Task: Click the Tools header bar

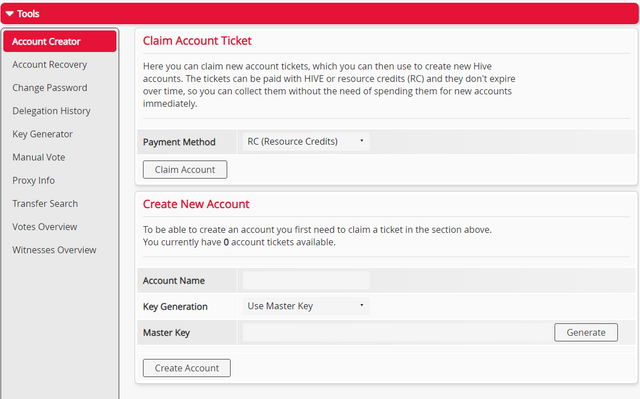Action: pyautogui.click(x=320, y=13)
